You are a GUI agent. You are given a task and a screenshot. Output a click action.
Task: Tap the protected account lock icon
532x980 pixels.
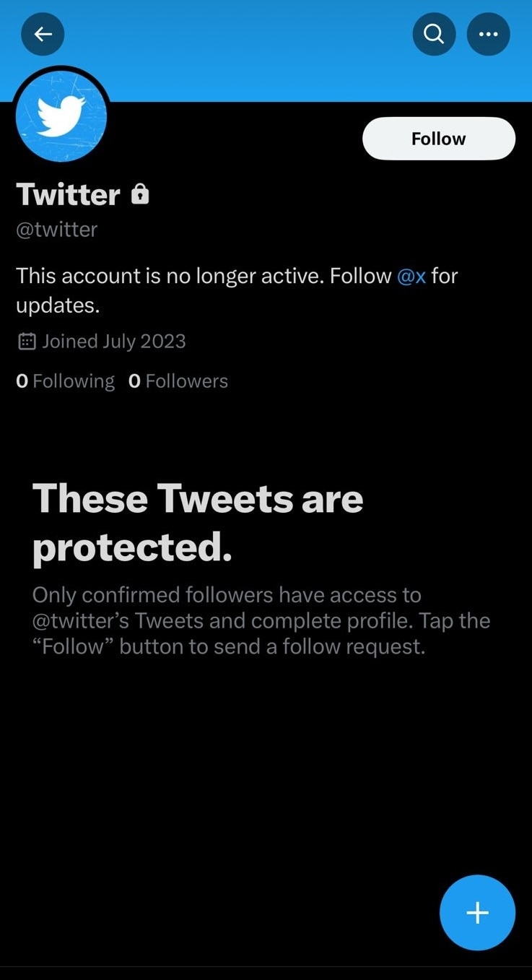[141, 193]
